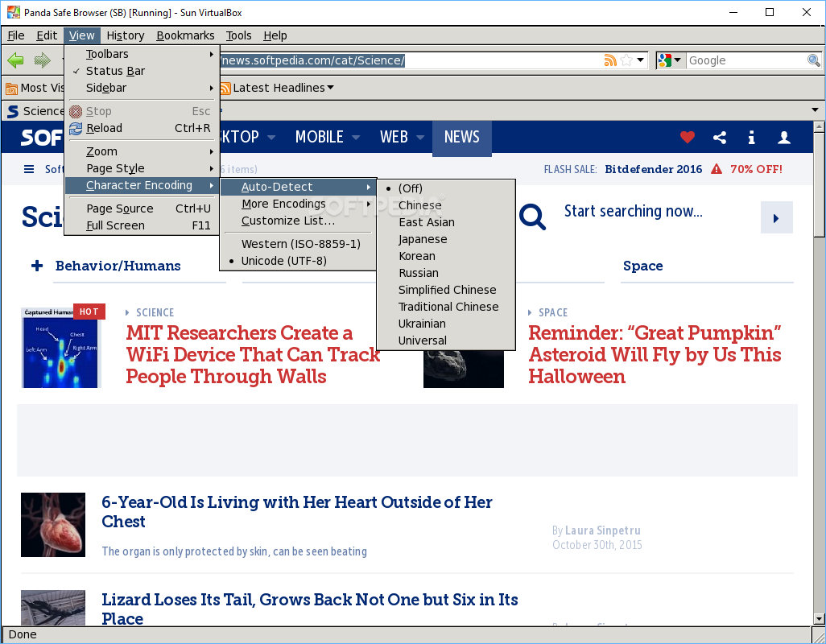Viewport: 826px width, 644px height.
Task: Select Universal auto-detect encoding
Action: tap(446, 341)
